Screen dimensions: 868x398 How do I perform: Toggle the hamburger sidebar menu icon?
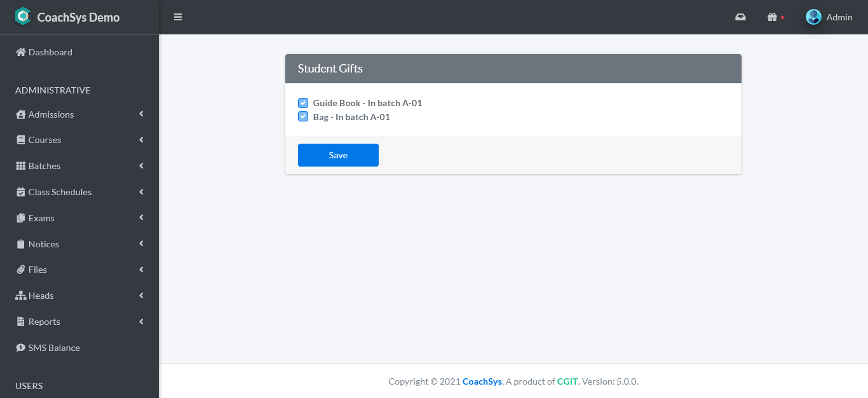tap(178, 17)
